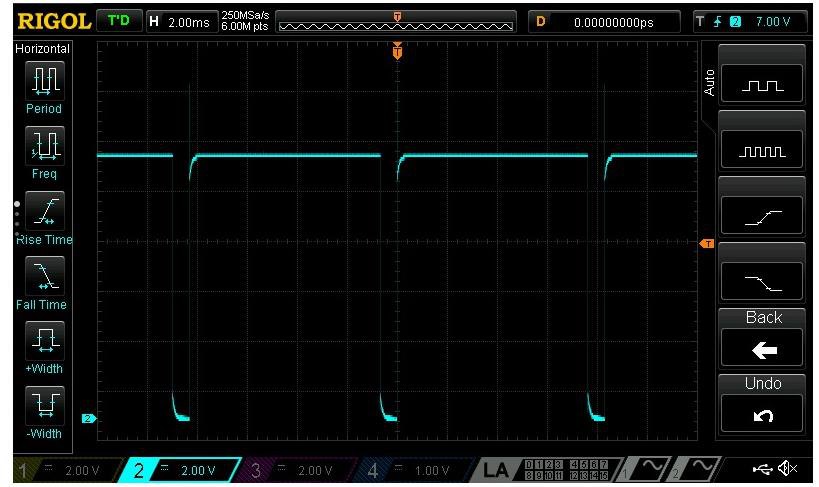Click the H 2.00ms horizontal timebase field
This screenshot has width=819, height=487.
182,22
